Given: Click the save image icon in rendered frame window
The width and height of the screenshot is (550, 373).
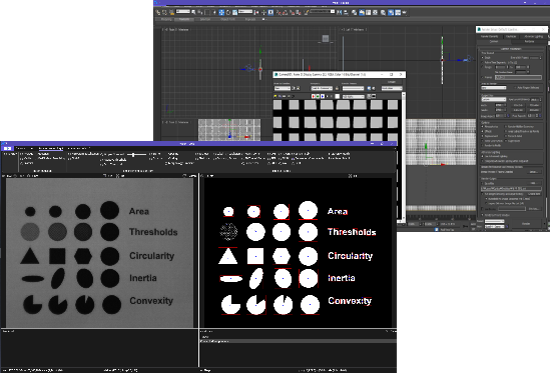Looking at the screenshot, I should [275, 96].
